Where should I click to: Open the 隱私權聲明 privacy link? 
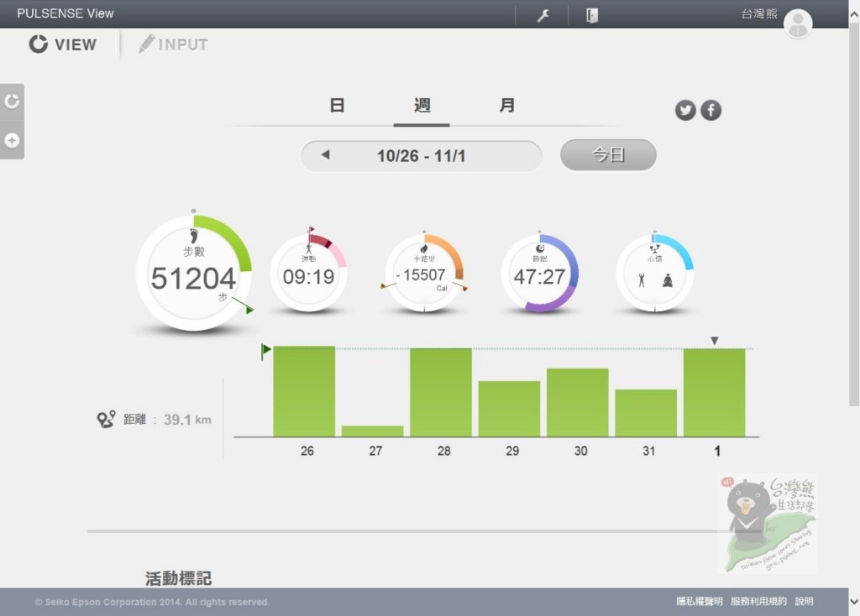click(700, 601)
